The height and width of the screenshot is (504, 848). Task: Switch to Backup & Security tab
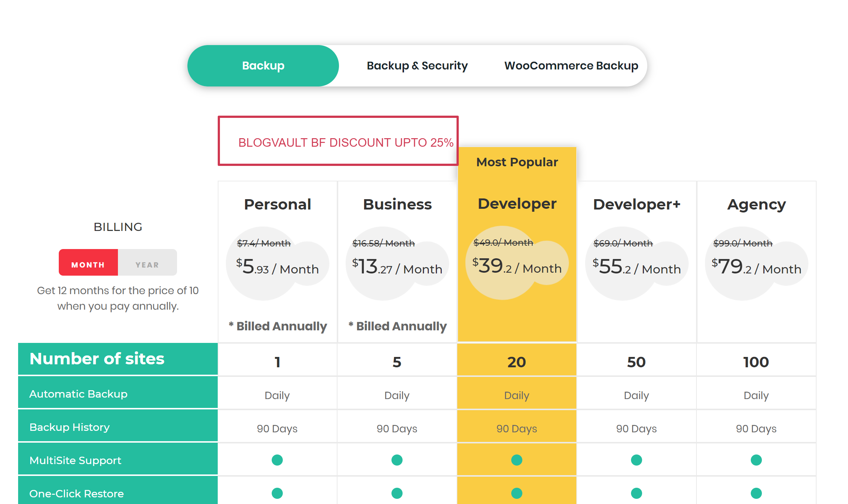point(417,66)
